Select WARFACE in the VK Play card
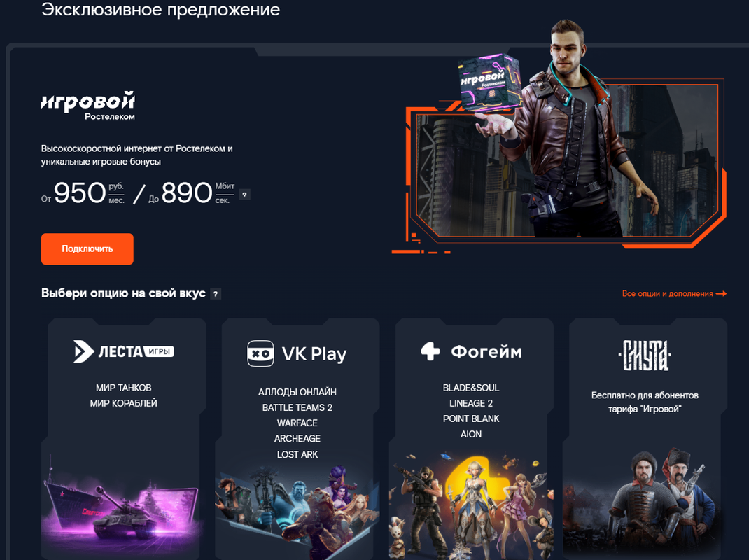 click(297, 423)
